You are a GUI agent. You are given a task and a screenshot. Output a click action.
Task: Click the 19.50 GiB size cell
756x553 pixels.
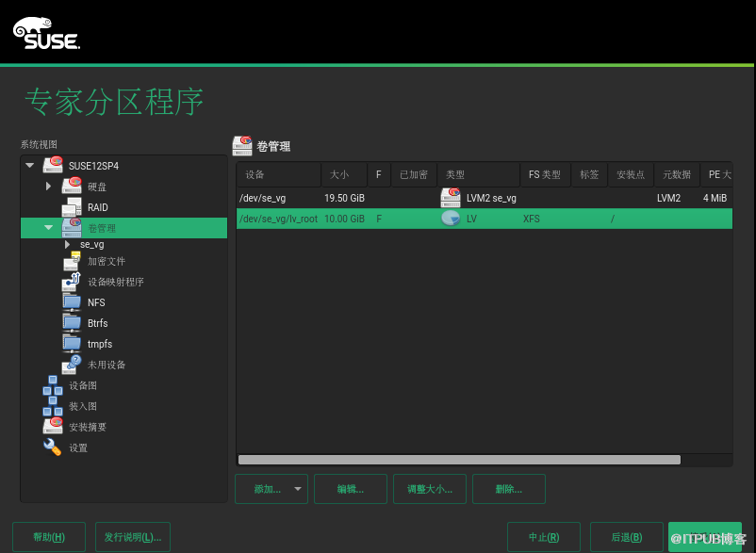click(x=344, y=198)
